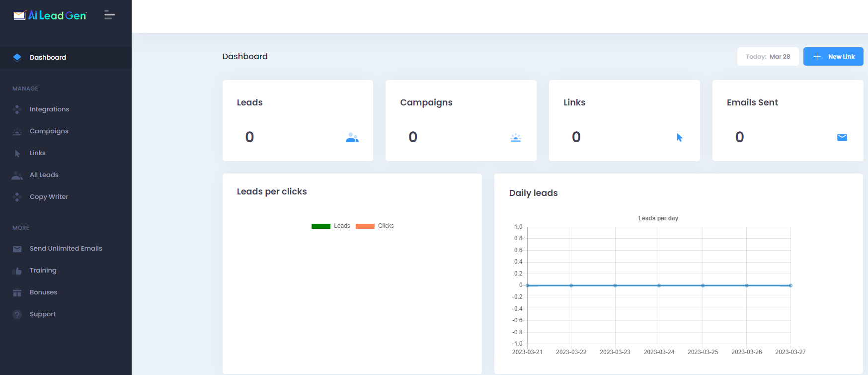Open the Support page
Viewport: 868px width, 375px height.
click(66, 314)
